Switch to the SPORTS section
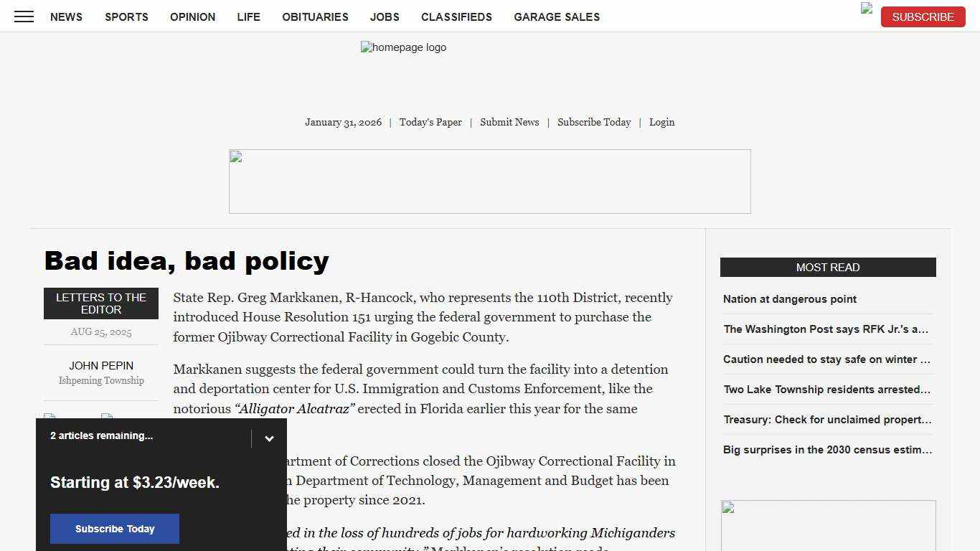This screenshot has width=980, height=551. (x=126, y=17)
